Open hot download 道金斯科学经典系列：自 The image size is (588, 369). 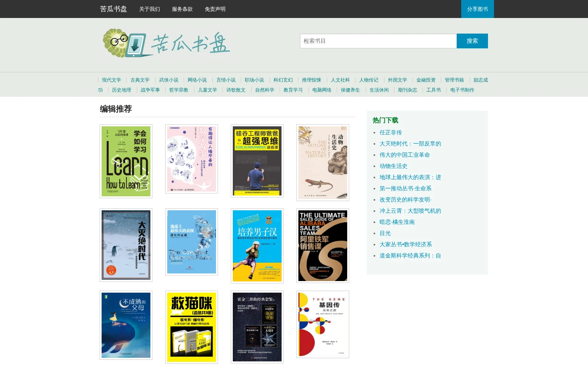[x=410, y=255]
